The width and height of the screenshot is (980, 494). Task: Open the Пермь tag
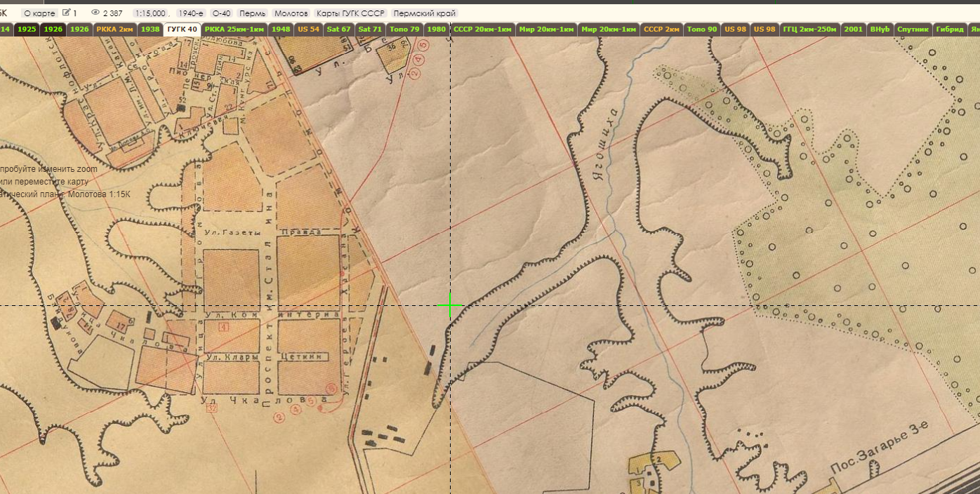(253, 13)
